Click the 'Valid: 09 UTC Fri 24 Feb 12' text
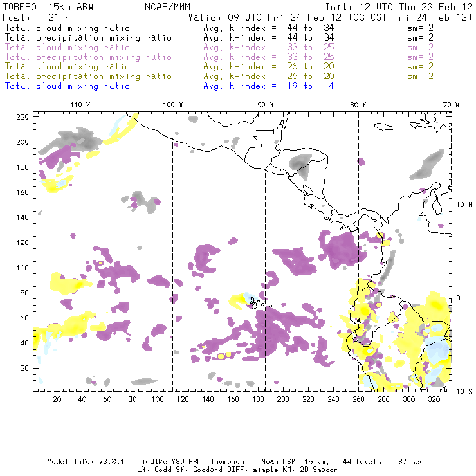Screen dimensions: 476x476 coord(265,17)
